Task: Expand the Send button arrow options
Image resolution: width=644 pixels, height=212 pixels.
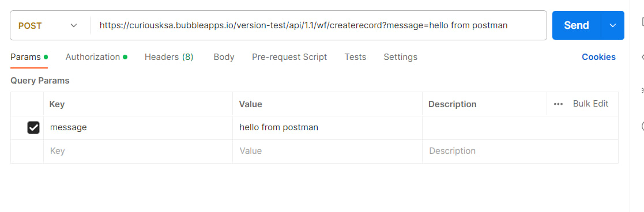Action: (613, 25)
